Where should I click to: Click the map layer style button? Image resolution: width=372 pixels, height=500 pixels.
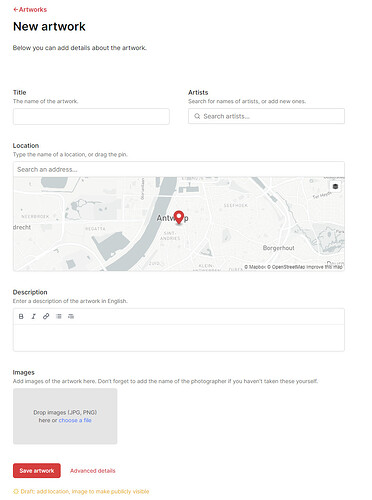click(335, 186)
